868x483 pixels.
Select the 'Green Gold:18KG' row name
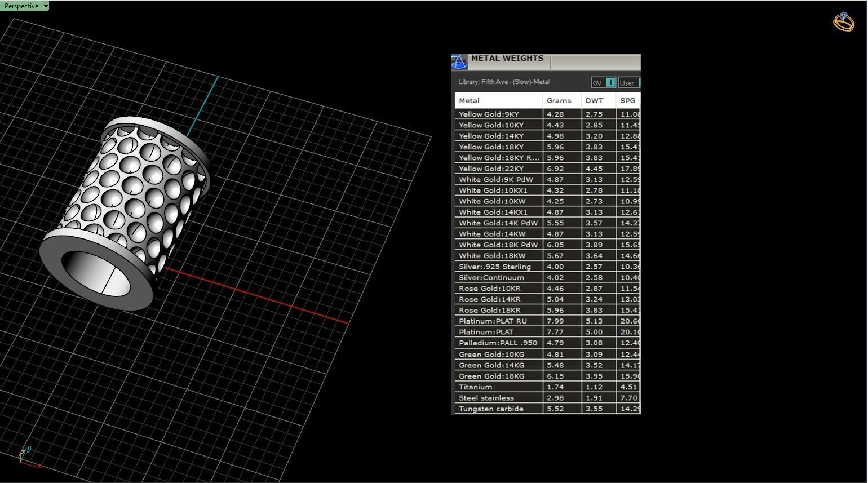[491, 376]
